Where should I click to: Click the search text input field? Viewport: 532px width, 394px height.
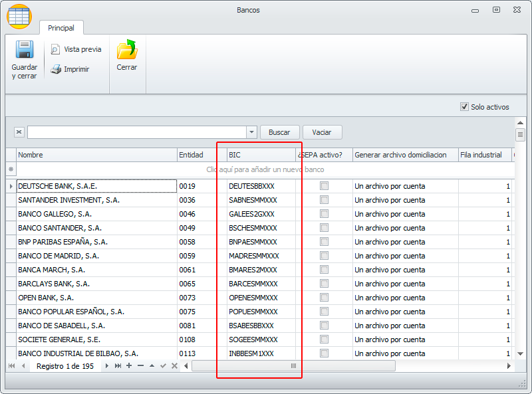137,132
